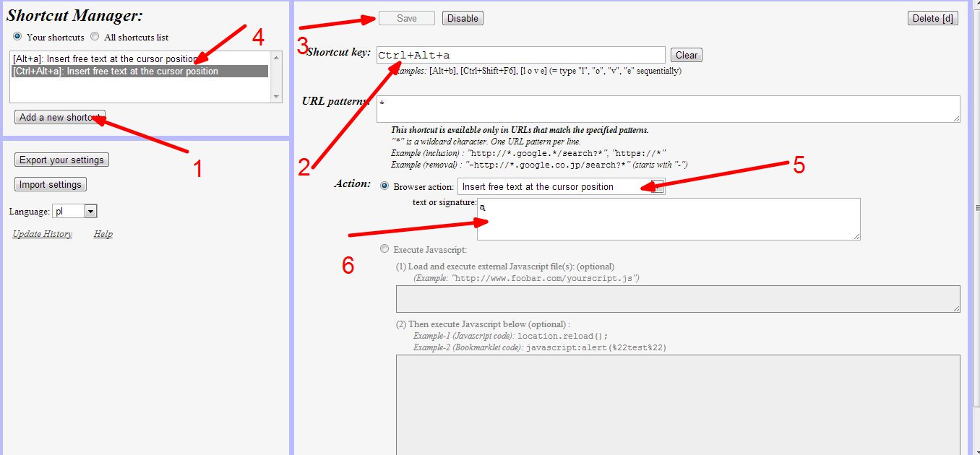Select the Your shortcuts radio button

(17, 37)
